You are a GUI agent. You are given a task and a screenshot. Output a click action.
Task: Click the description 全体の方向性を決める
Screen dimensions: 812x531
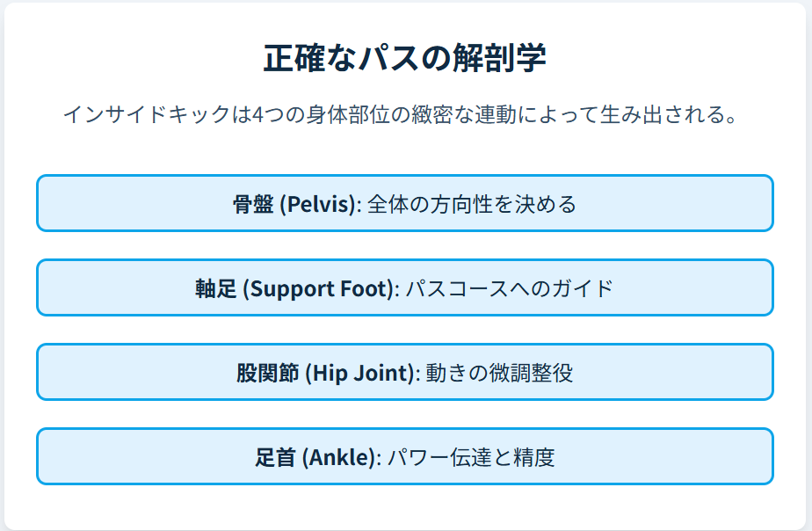coord(472,205)
